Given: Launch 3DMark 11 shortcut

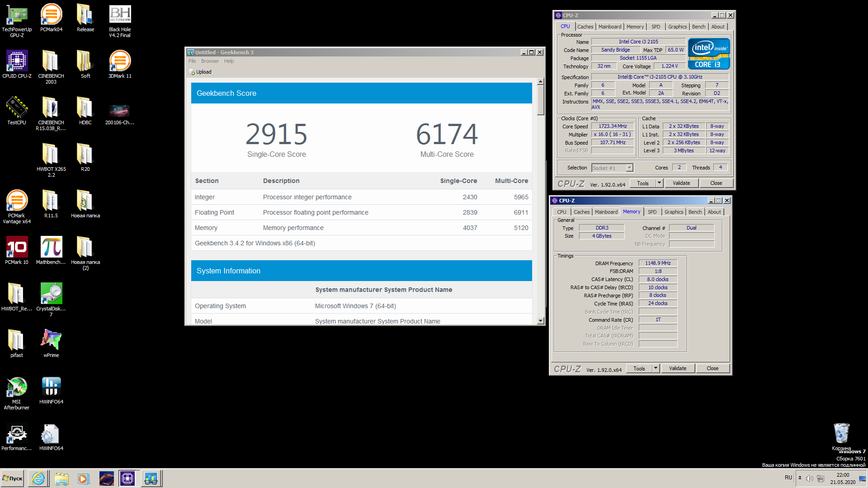Looking at the screenshot, I should [120, 64].
